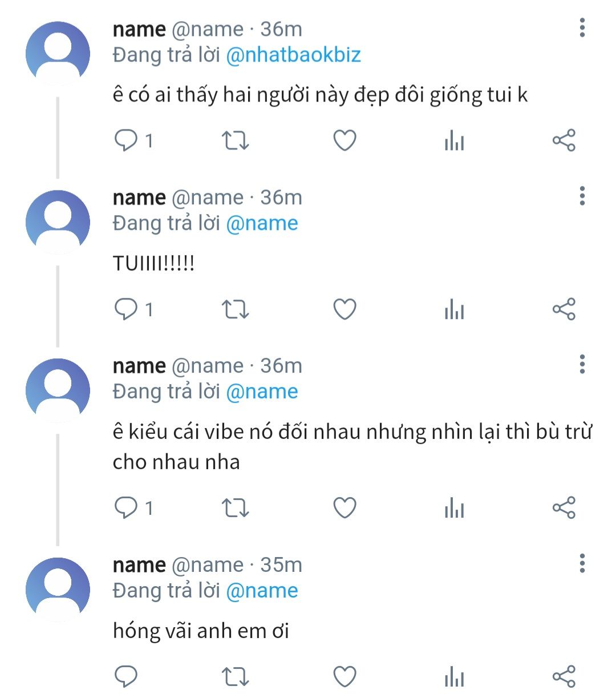Like the first tweet about "hai người này"
This screenshot has width=616, height=698.
point(345,140)
